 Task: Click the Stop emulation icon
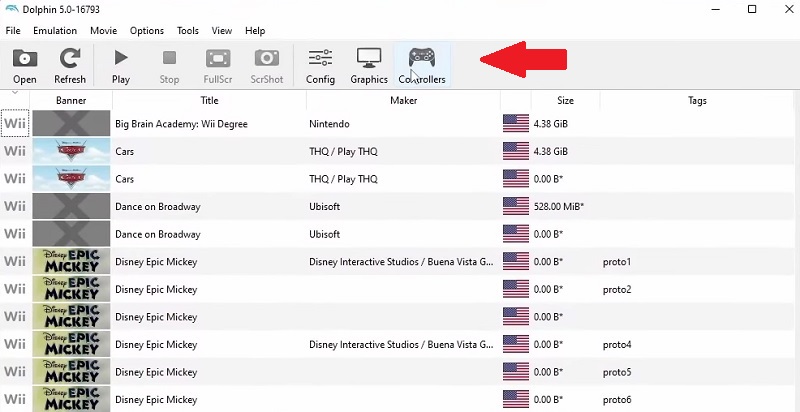[x=169, y=65]
